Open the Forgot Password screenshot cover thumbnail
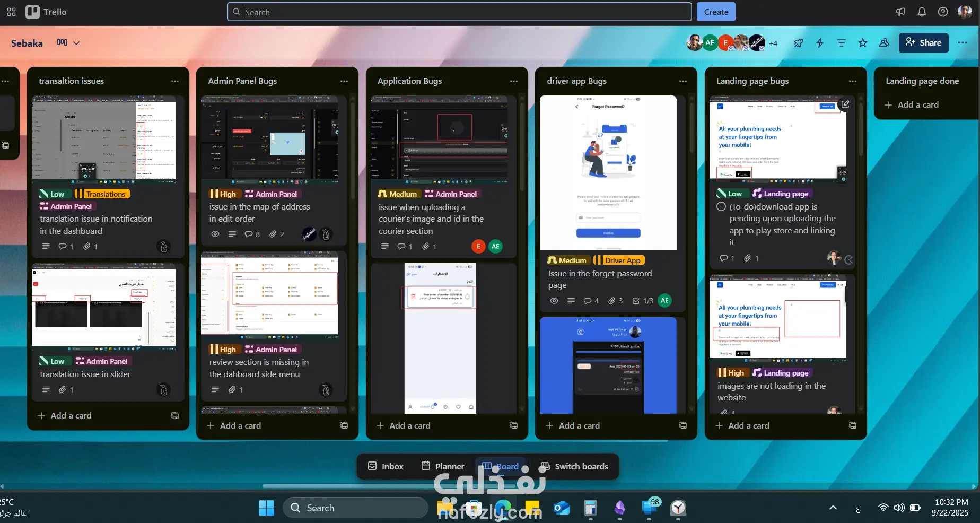Viewport: 980px width, 523px height. pyautogui.click(x=608, y=173)
